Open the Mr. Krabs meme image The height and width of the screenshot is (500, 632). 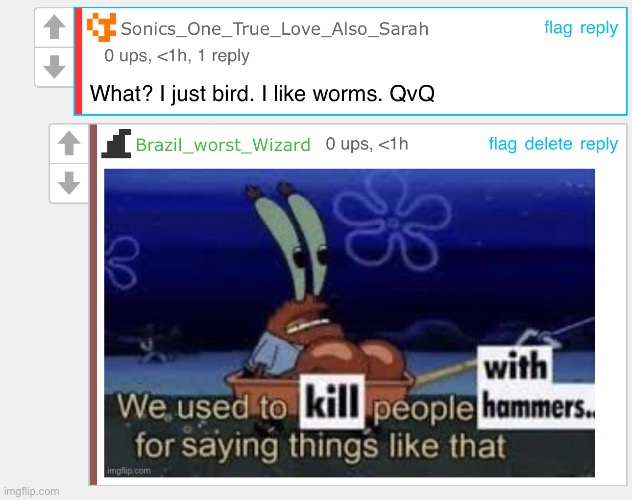click(349, 323)
